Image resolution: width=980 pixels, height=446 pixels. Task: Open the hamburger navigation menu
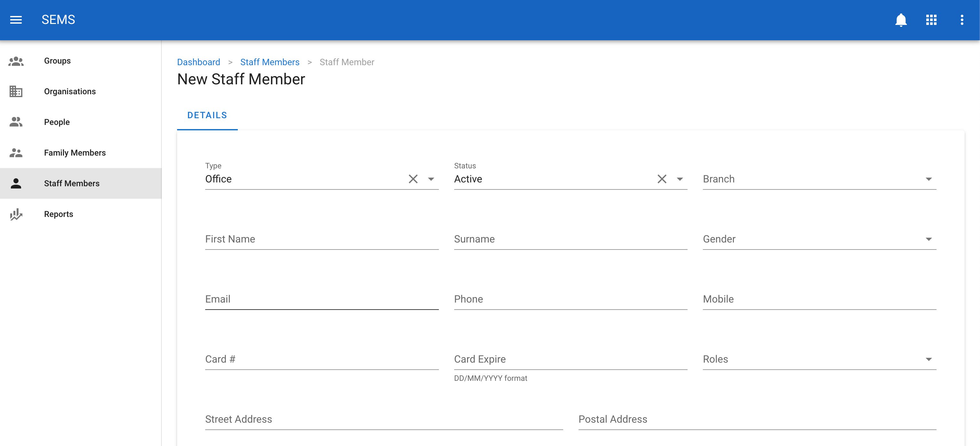[16, 20]
